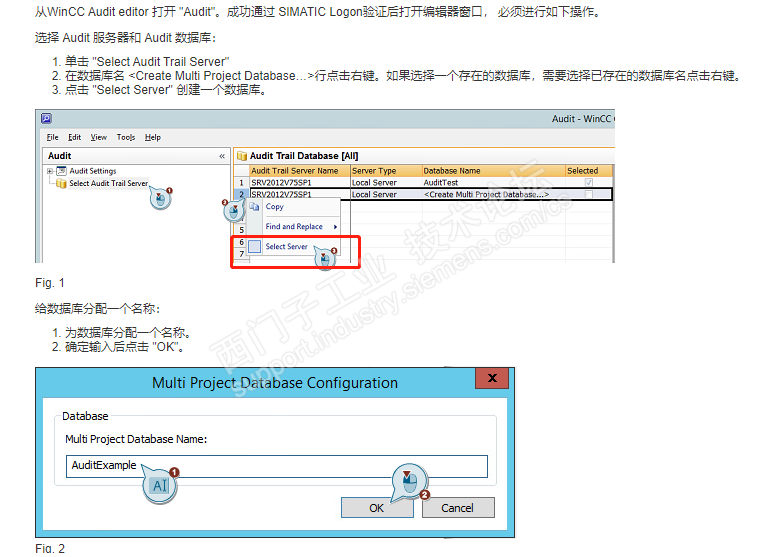Click row header number 5
Image resolution: width=783 pixels, height=557 pixels.
(241, 230)
